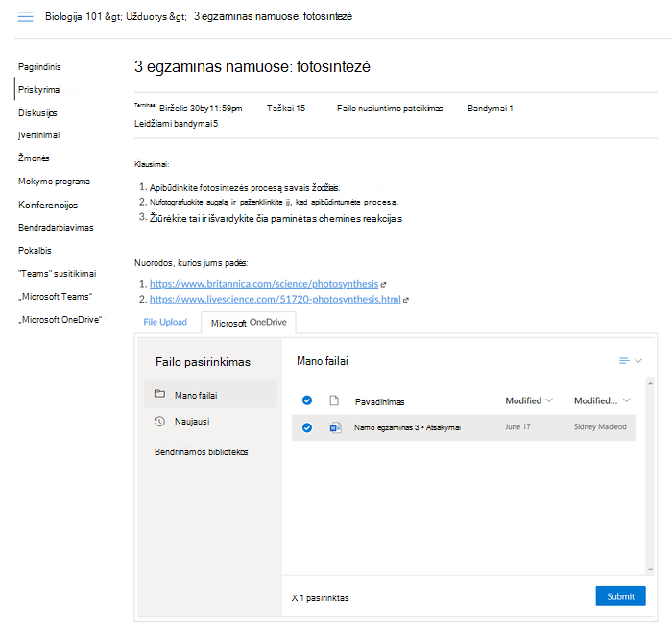Select the Microsoft OneDrive tab
The width and height of the screenshot is (672, 631).
pos(249,323)
